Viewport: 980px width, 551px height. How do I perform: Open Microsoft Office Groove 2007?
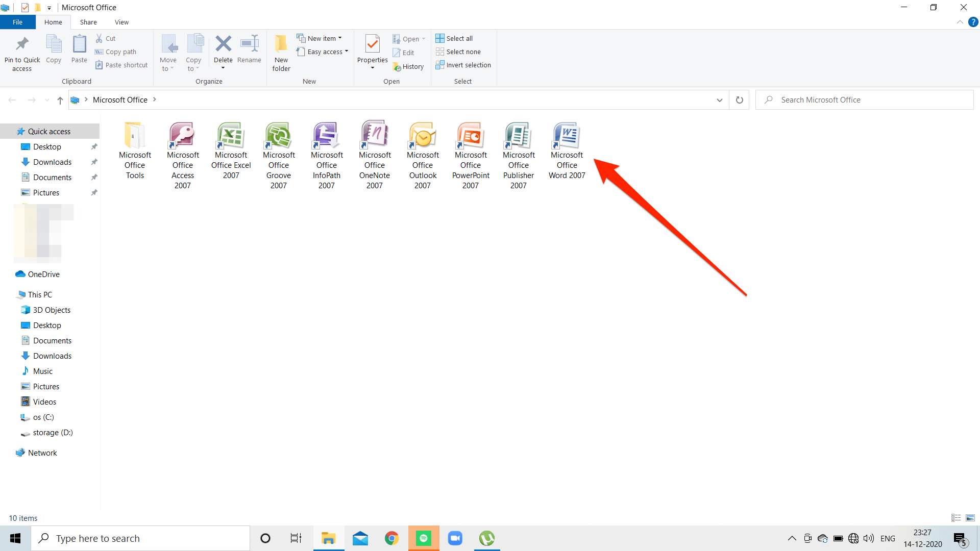(x=279, y=155)
